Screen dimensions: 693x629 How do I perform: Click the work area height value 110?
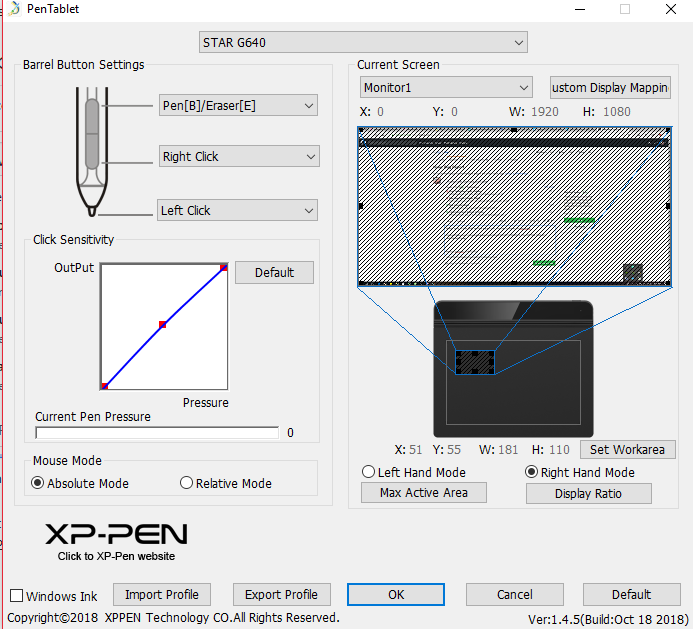(559, 450)
